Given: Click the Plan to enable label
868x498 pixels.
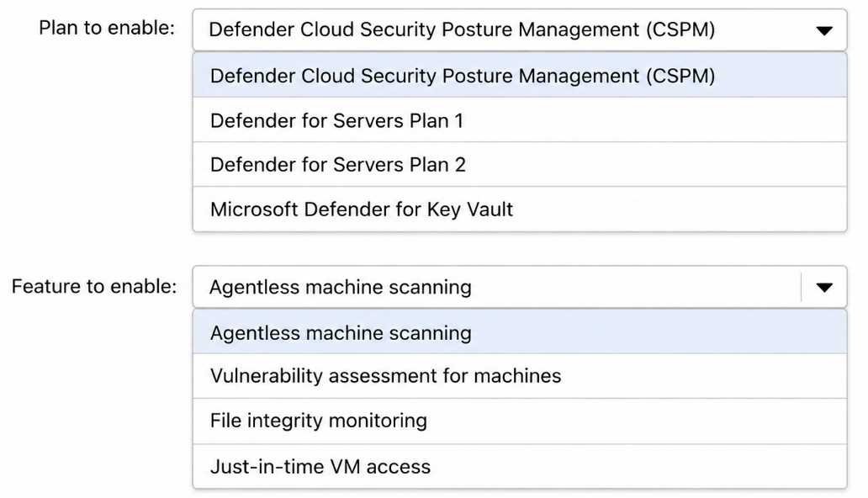Looking at the screenshot, I should click(107, 28).
